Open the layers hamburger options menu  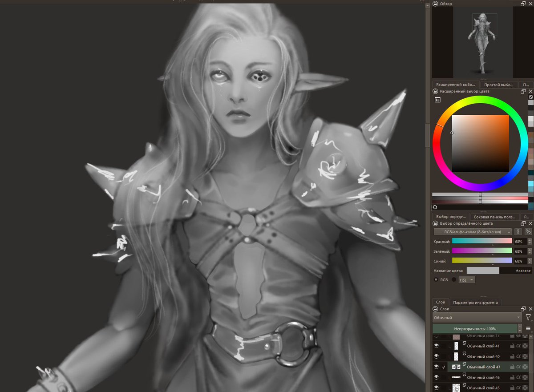pyautogui.click(x=528, y=329)
